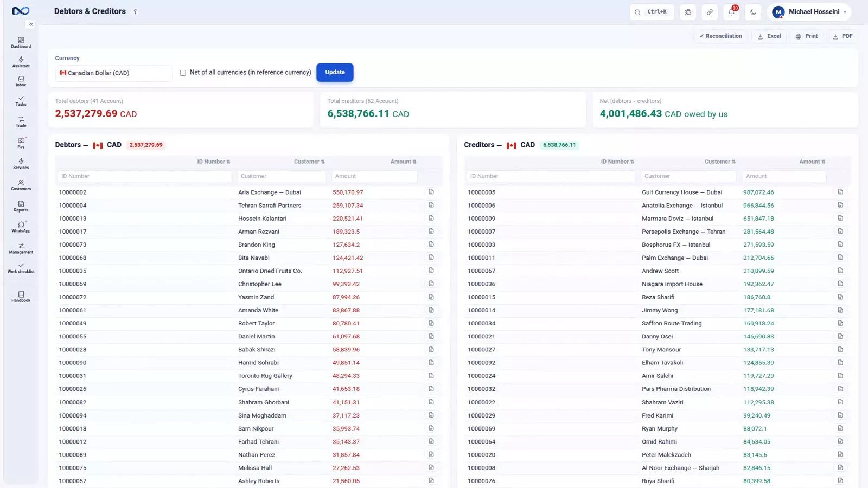Screen dimensions: 868x488
Task: Focus creditors Customer filter field
Action: (688, 176)
